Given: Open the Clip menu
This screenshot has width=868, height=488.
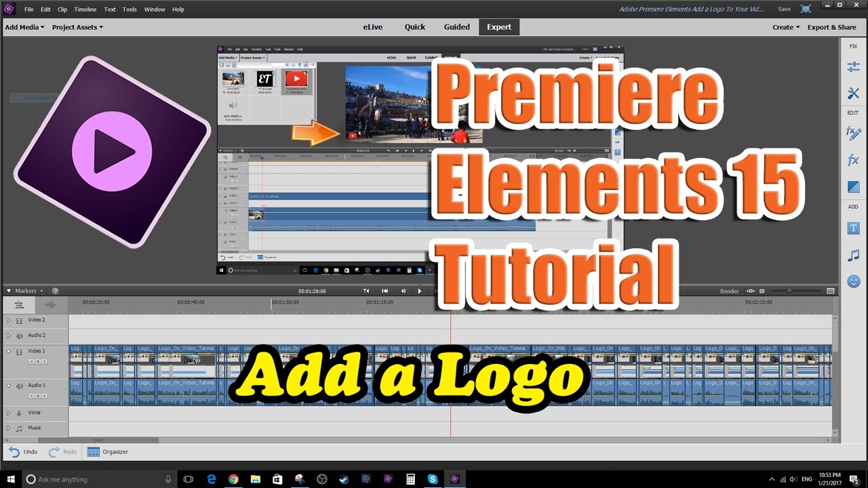Looking at the screenshot, I should coord(62,9).
